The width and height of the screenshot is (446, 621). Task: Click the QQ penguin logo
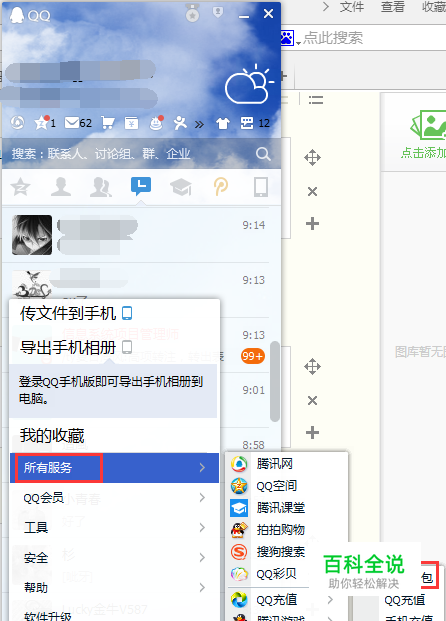[x=17, y=15]
